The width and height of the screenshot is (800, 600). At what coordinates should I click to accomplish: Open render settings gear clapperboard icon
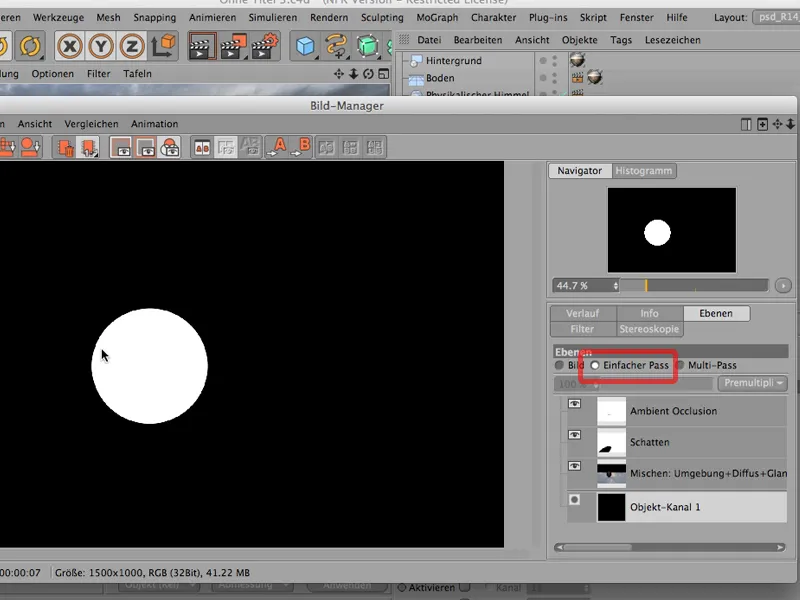265,46
